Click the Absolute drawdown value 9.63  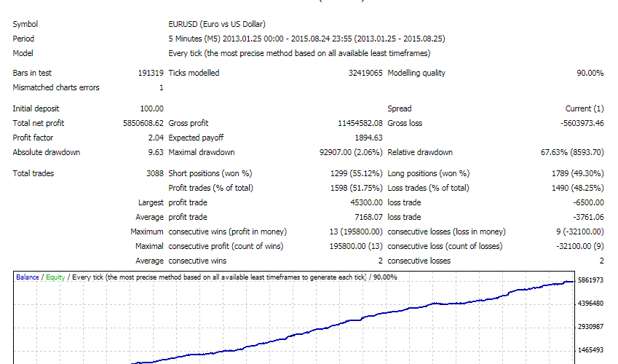tap(156, 152)
